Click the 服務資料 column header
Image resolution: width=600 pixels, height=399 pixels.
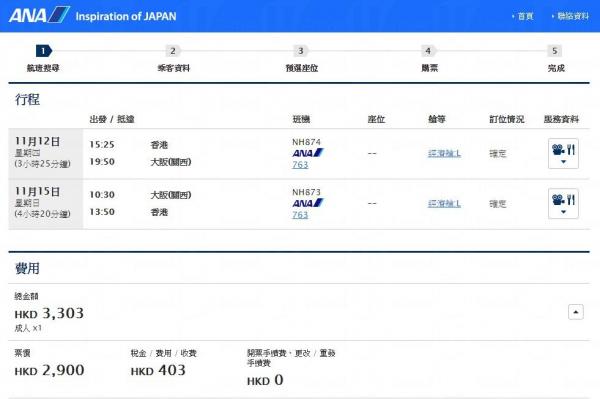561,119
